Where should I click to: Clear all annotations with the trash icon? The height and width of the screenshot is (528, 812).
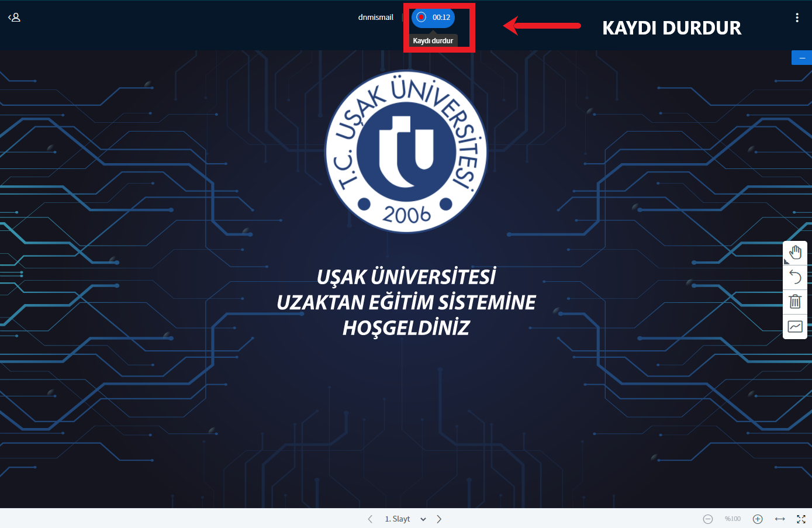coord(795,302)
